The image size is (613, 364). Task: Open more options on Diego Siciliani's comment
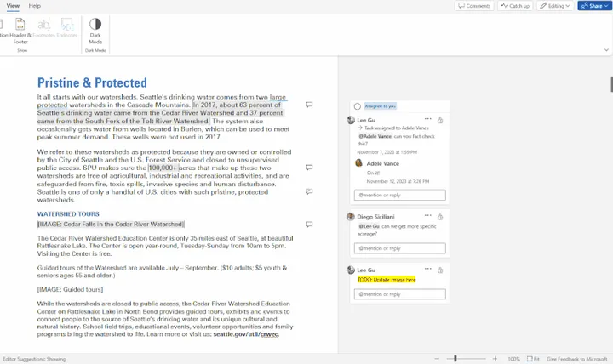tap(427, 216)
